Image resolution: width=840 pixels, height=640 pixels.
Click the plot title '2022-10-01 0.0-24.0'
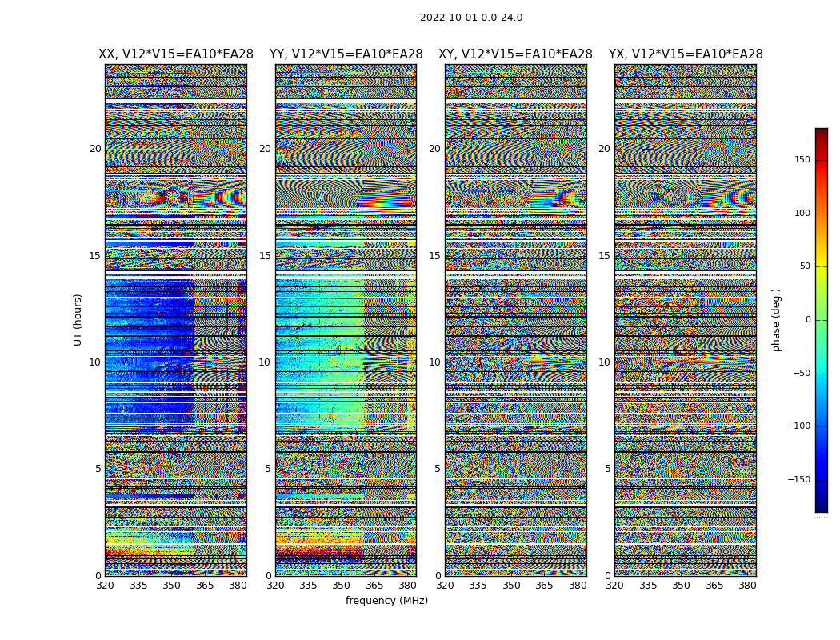click(x=471, y=18)
